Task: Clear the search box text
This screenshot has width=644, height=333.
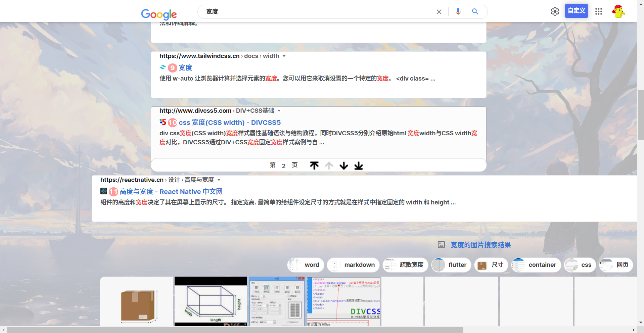Action: pyautogui.click(x=439, y=12)
